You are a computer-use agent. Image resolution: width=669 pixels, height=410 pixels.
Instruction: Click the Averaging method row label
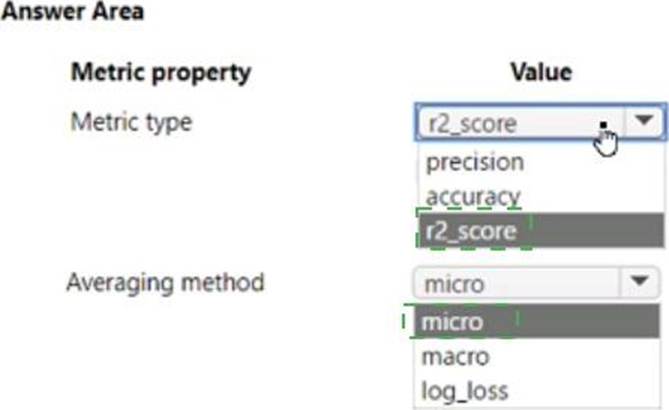[x=165, y=283]
